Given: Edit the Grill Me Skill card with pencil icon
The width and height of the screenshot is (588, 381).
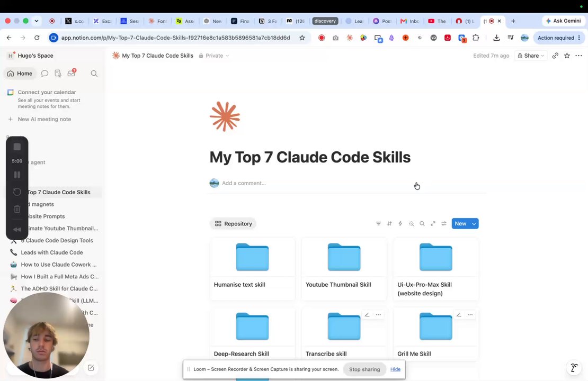Looking at the screenshot, I should pos(459,315).
